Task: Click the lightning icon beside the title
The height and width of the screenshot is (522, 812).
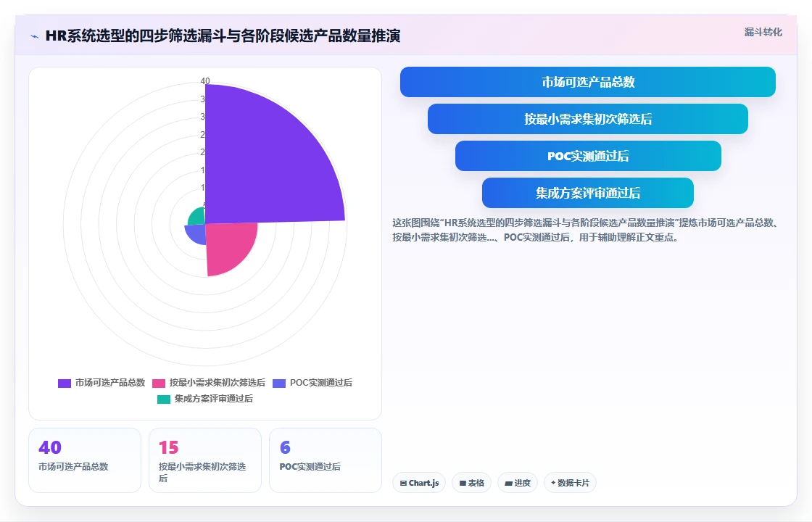Action: point(35,36)
